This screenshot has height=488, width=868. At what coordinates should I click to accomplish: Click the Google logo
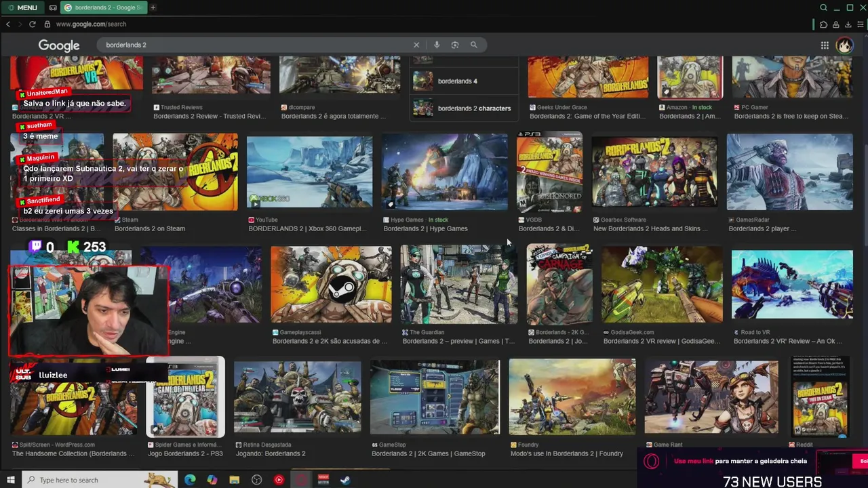[x=59, y=45]
